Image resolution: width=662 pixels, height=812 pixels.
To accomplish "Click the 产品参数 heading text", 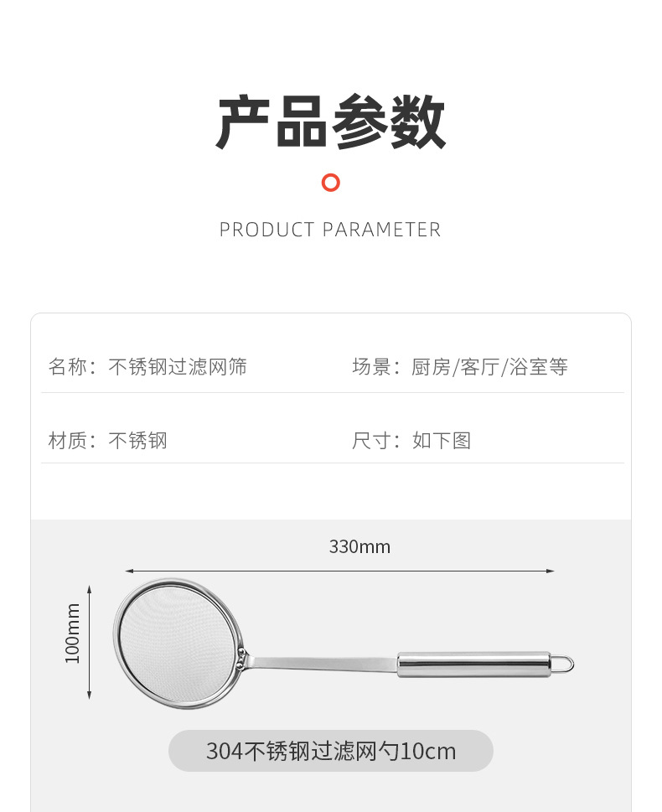I will (x=331, y=122).
